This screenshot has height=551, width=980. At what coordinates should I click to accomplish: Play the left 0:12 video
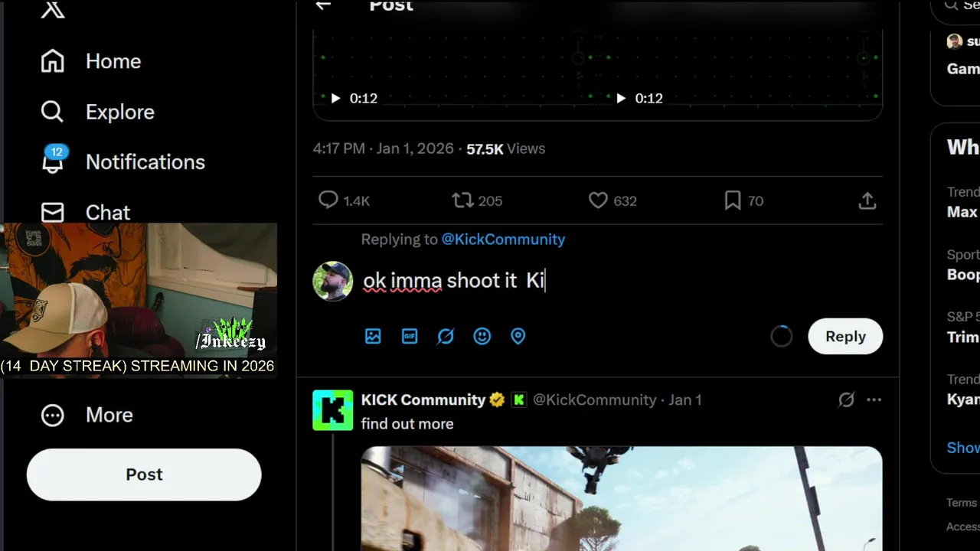click(335, 98)
